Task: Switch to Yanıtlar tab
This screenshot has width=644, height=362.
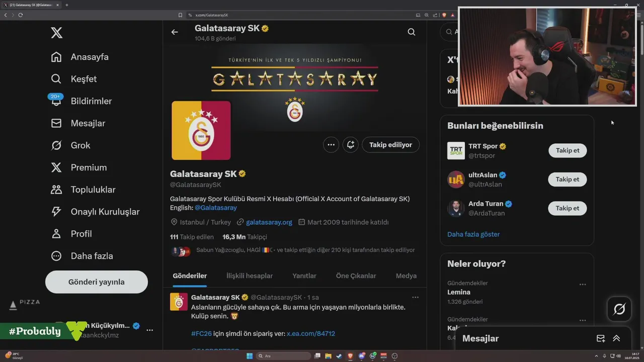Action: point(304,276)
